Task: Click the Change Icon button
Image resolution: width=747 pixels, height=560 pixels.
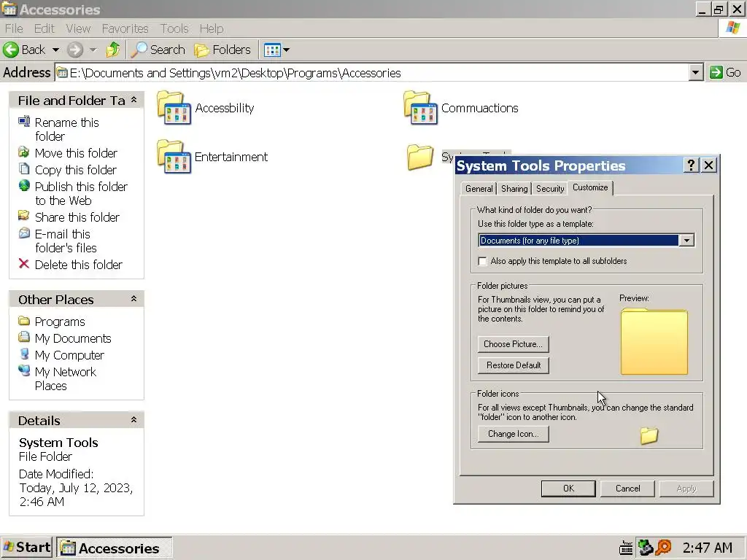Action: point(513,434)
